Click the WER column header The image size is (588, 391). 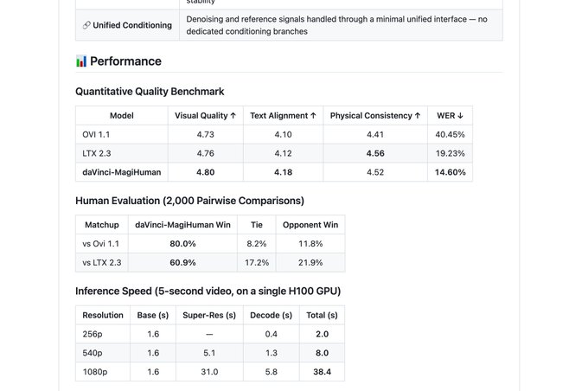pos(450,116)
